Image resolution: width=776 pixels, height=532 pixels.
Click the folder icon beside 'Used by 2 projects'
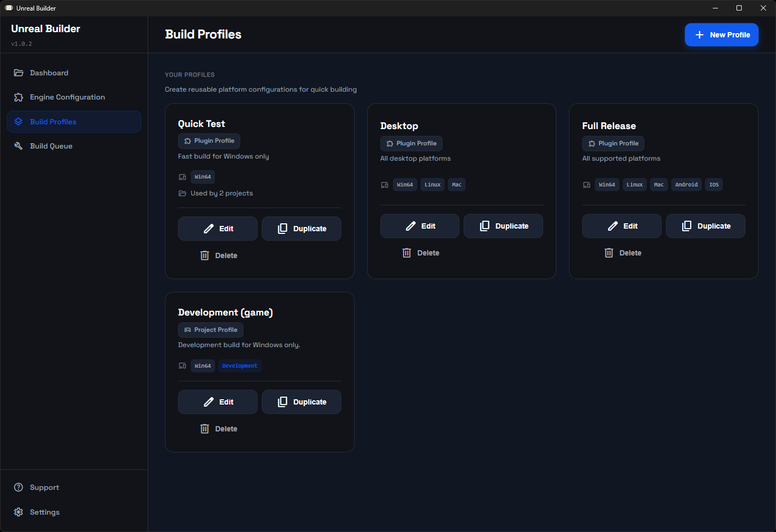[x=182, y=193]
